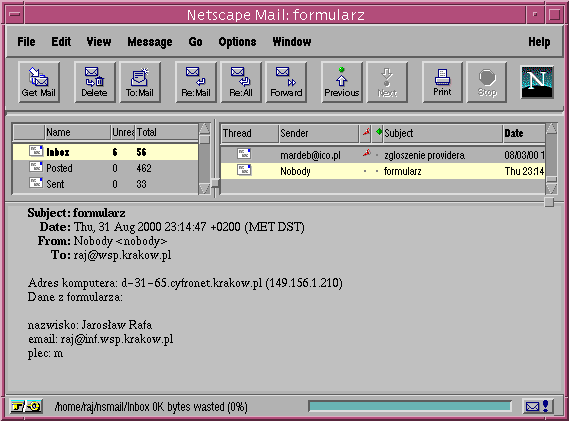This screenshot has height=421, width=569.
Task: Click folder list scrollbar down arrow
Action: (204, 188)
